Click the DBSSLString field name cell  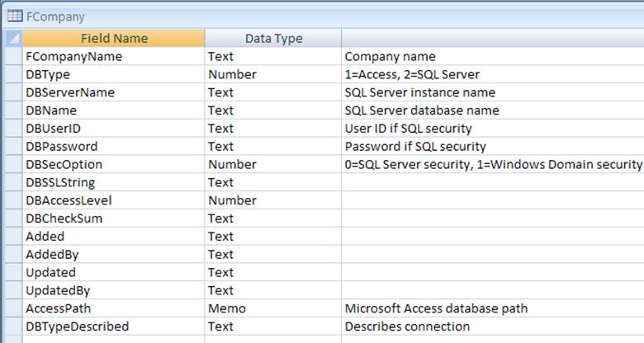[x=114, y=182]
